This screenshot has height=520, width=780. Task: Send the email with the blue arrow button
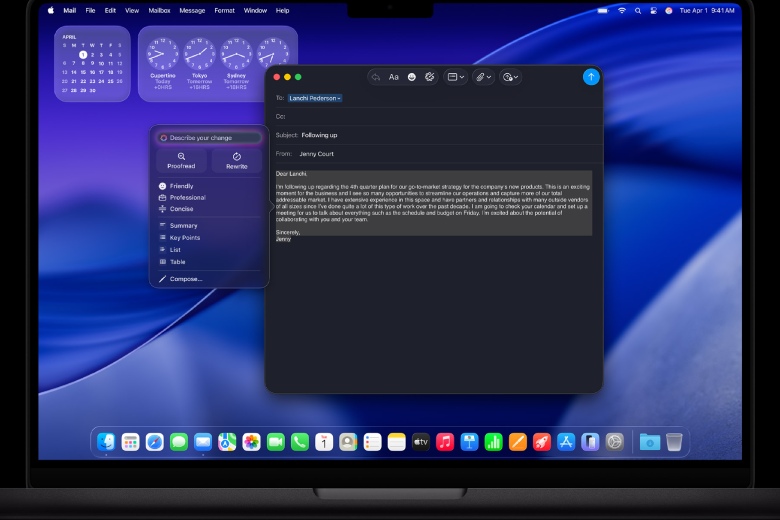point(591,77)
